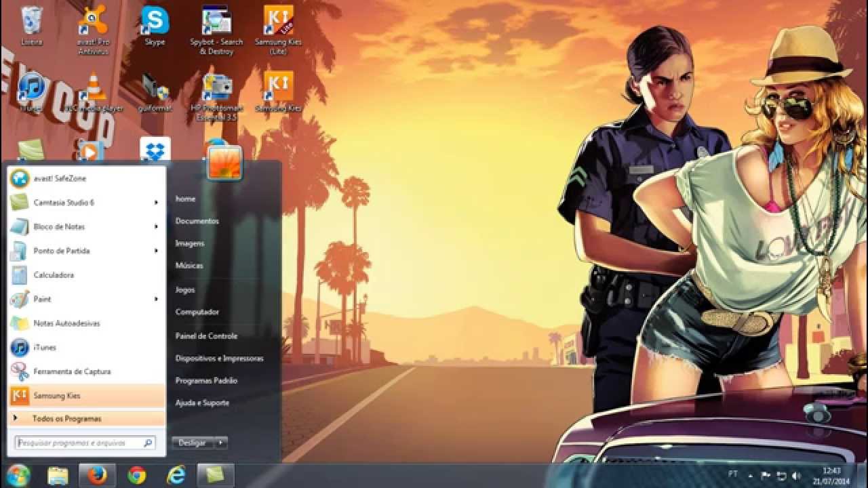Expand Ponto de Partida jump list arrow

click(156, 251)
